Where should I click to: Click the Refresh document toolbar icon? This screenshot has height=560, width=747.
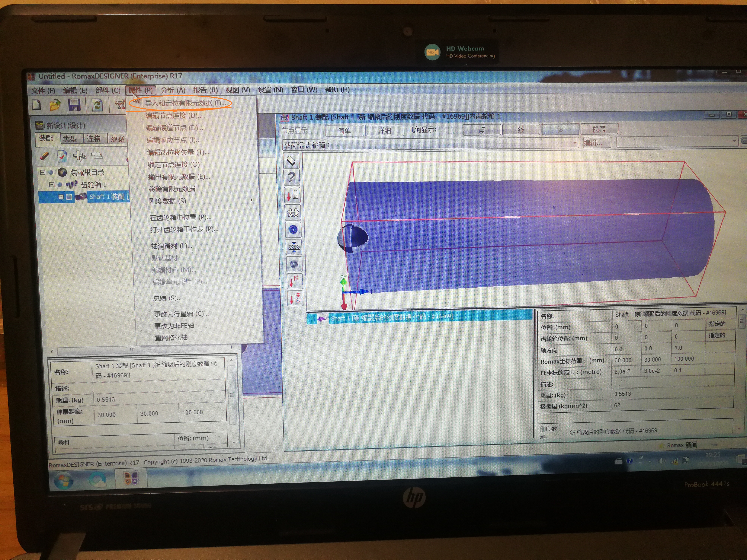97,105
